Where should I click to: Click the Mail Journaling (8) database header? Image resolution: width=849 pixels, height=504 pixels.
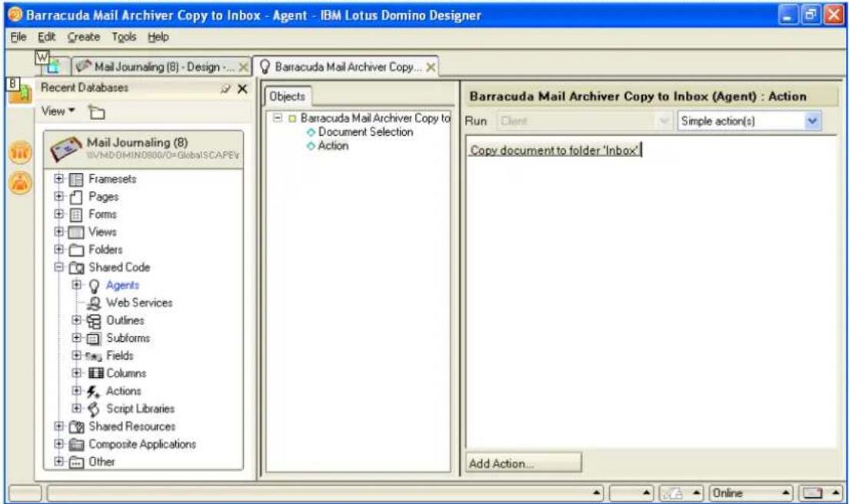(144, 149)
